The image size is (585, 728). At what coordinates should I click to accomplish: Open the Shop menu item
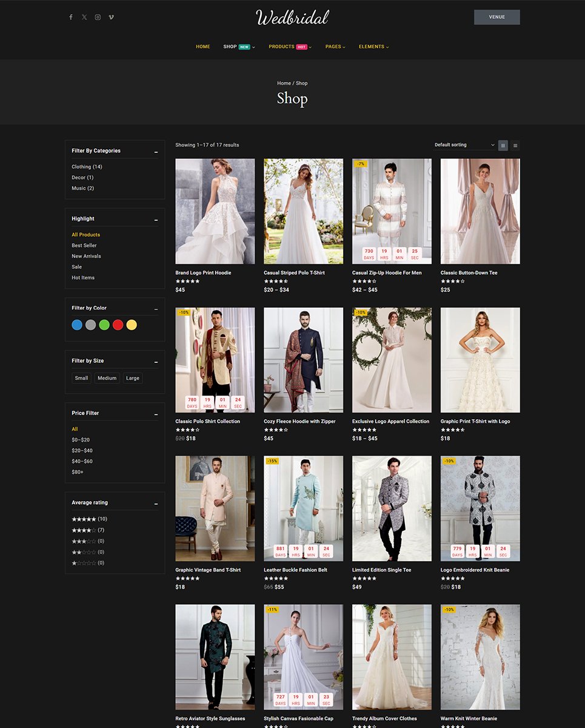(230, 47)
